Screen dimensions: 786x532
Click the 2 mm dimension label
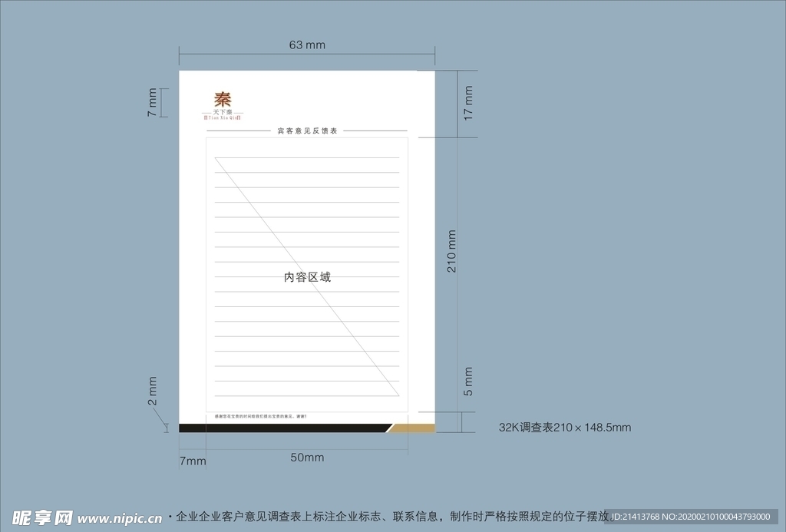click(x=153, y=391)
